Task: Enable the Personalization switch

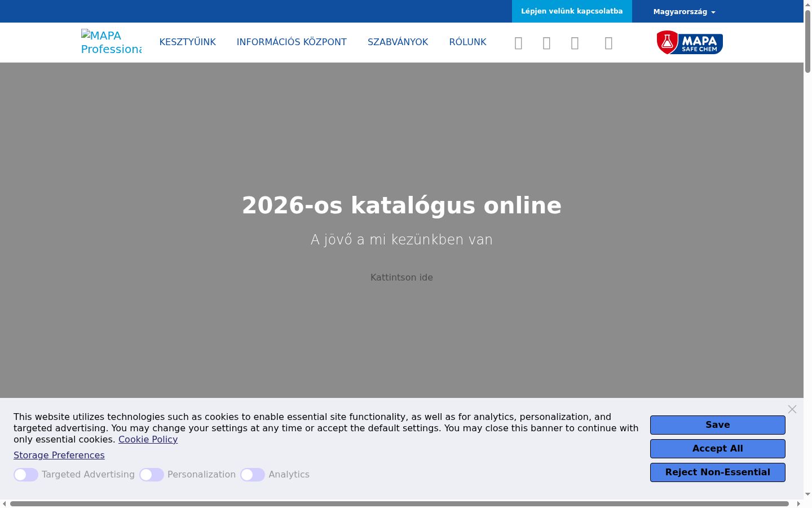Action: pos(152,475)
